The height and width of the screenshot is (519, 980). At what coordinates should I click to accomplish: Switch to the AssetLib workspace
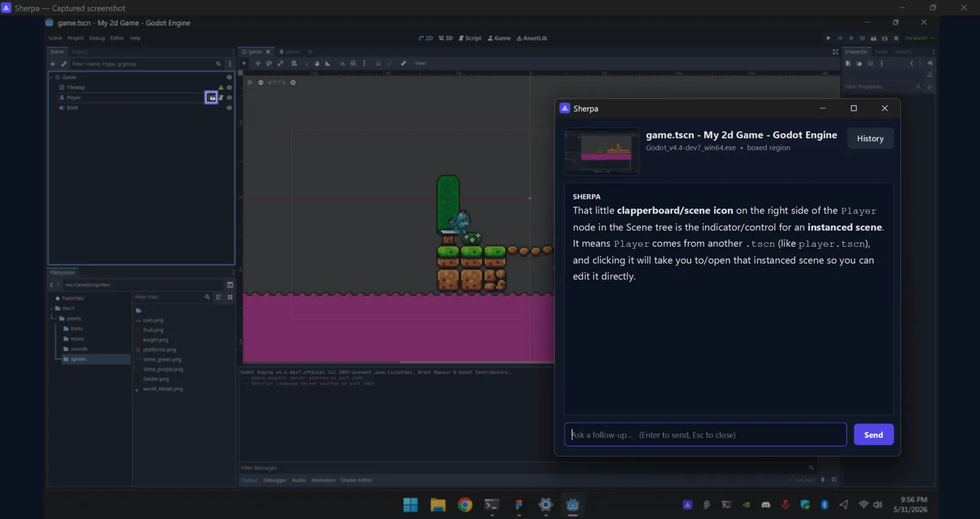pos(532,38)
